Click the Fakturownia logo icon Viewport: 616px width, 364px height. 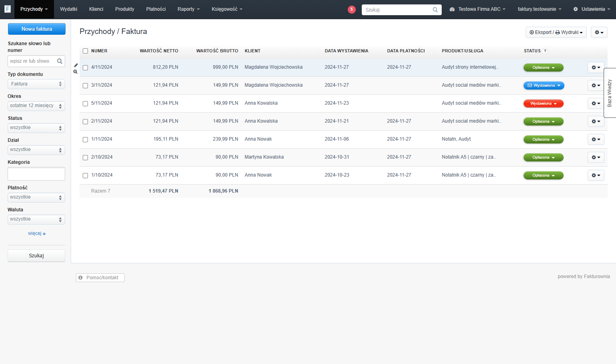[7, 9]
